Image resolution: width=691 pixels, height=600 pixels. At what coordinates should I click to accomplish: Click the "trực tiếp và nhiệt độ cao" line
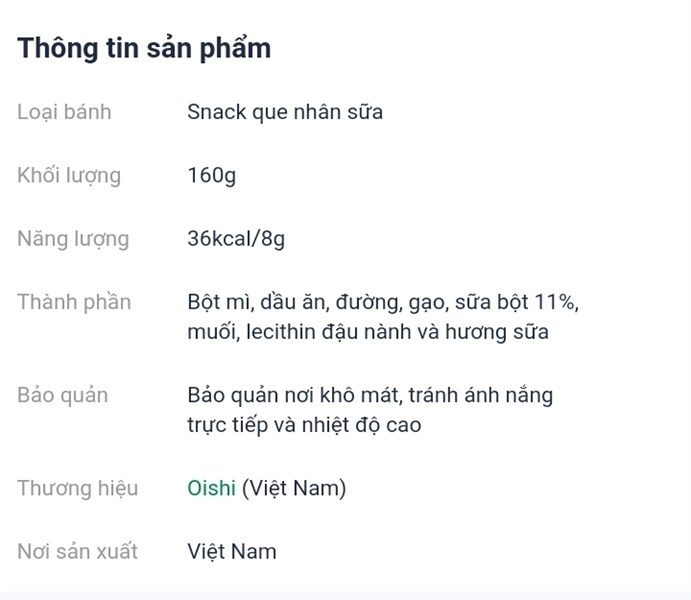tap(303, 425)
